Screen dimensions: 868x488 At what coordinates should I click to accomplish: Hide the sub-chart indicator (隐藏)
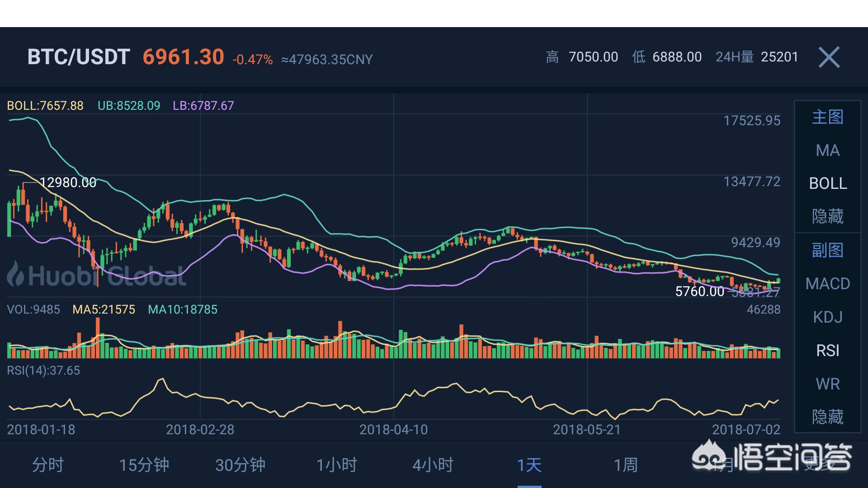[x=828, y=417]
